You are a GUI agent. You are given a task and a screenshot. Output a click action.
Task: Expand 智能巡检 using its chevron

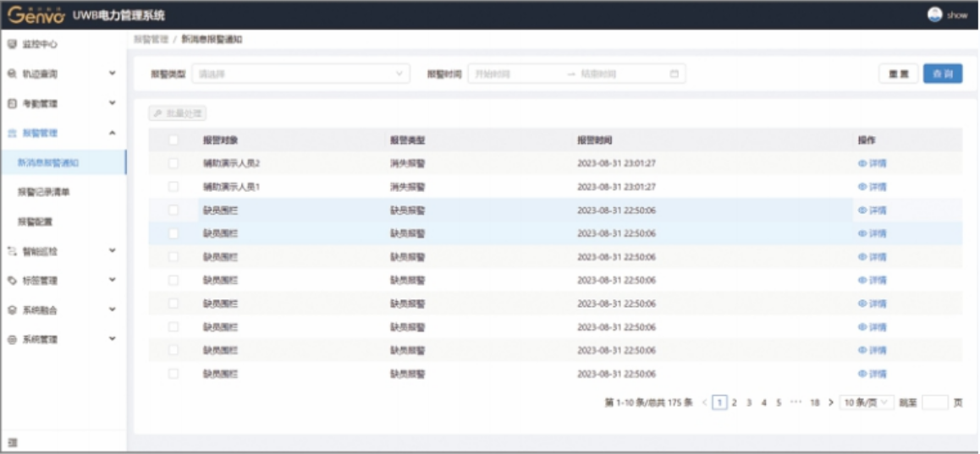[113, 250]
